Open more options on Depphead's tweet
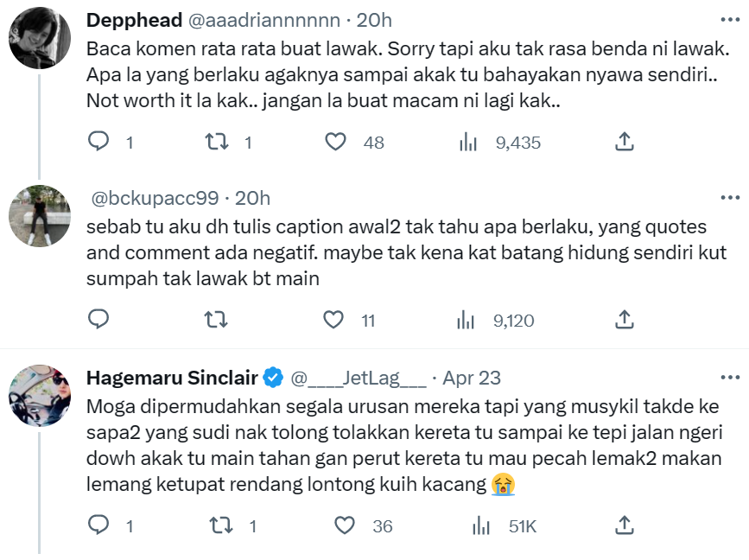 pos(730,19)
